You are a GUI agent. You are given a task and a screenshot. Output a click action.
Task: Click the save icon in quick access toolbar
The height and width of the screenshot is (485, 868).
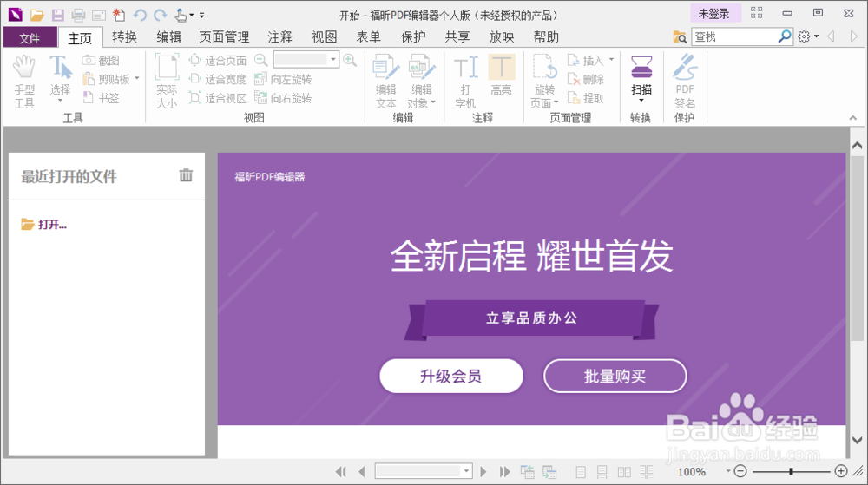57,15
